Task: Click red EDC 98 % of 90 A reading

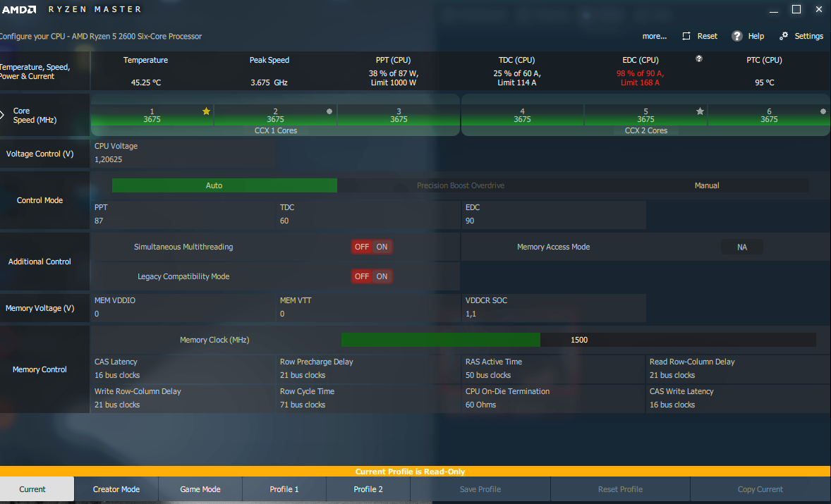Action: tap(641, 73)
